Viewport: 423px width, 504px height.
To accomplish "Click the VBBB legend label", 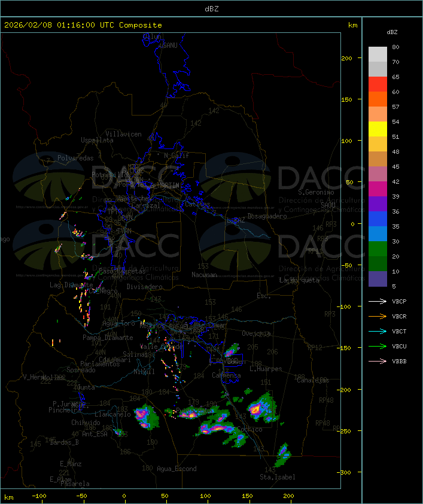I will pos(399,362).
